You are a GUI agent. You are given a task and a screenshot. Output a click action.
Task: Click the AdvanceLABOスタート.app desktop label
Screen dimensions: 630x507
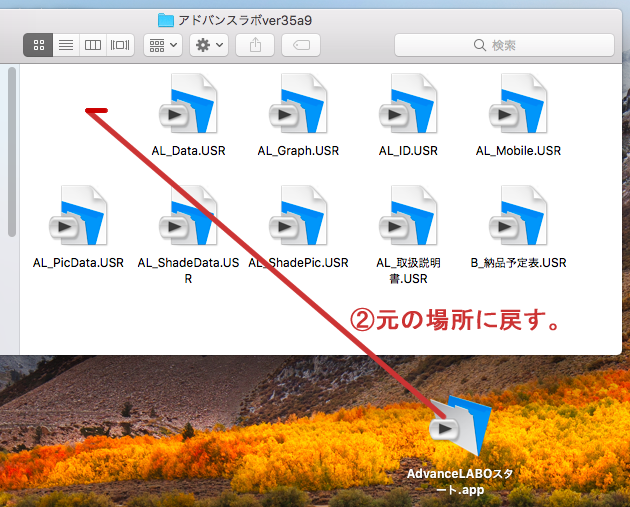460,481
